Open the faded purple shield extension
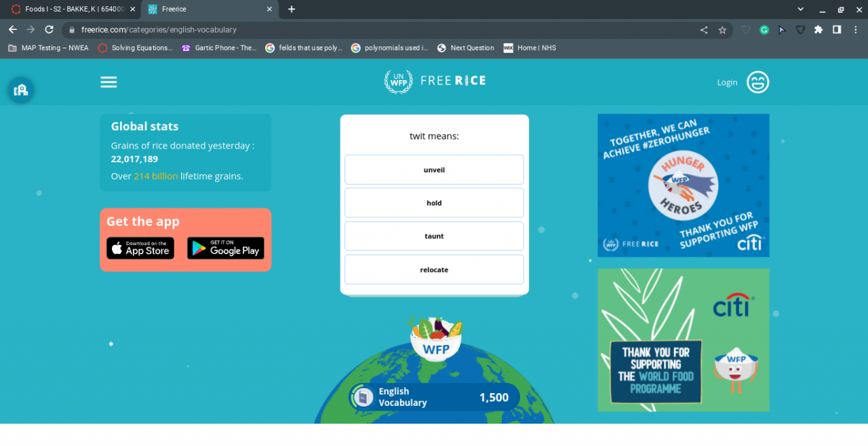 click(745, 30)
